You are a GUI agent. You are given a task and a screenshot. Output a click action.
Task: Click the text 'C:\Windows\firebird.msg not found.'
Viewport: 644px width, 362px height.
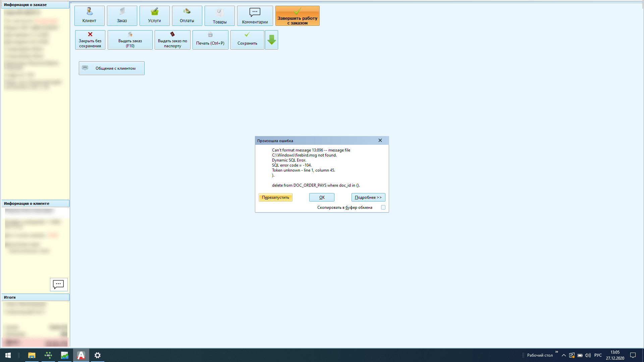[304, 155]
